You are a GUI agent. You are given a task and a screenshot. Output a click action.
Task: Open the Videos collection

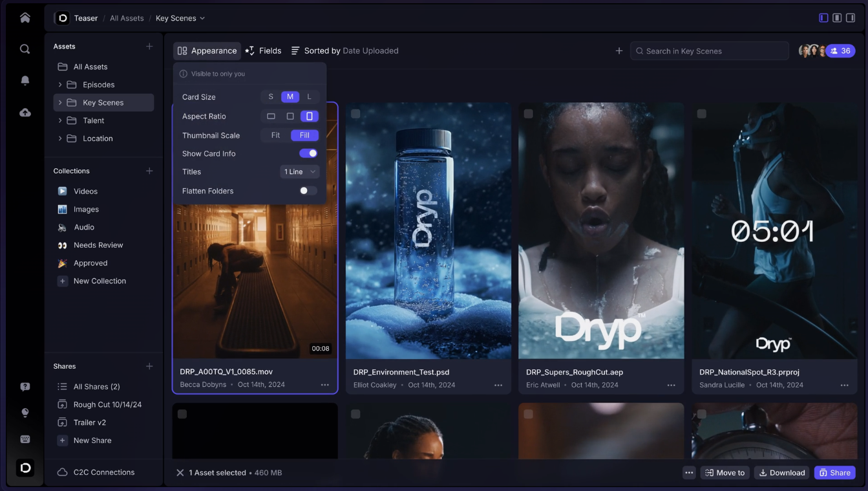[x=85, y=191]
